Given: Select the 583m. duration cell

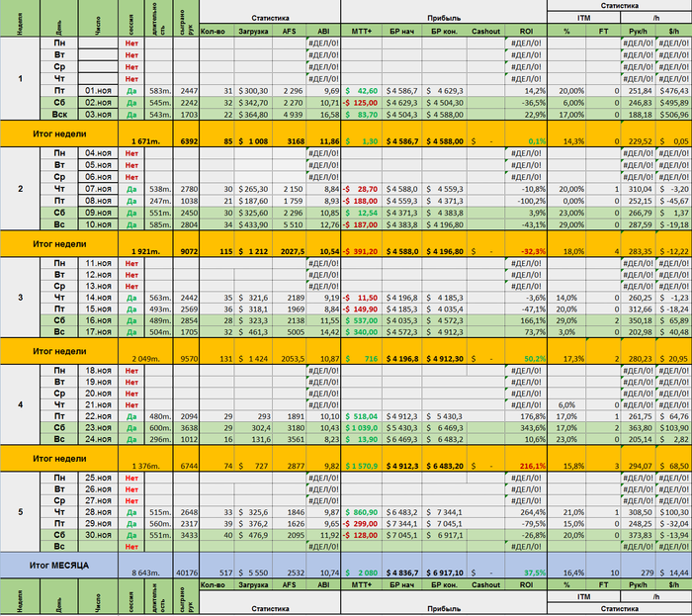Looking at the screenshot, I should pos(159,90).
